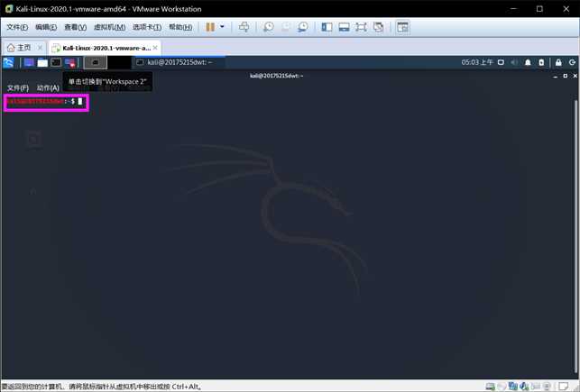Open the 编辑(E) menu
The height and width of the screenshot is (392, 580).
pos(46,27)
